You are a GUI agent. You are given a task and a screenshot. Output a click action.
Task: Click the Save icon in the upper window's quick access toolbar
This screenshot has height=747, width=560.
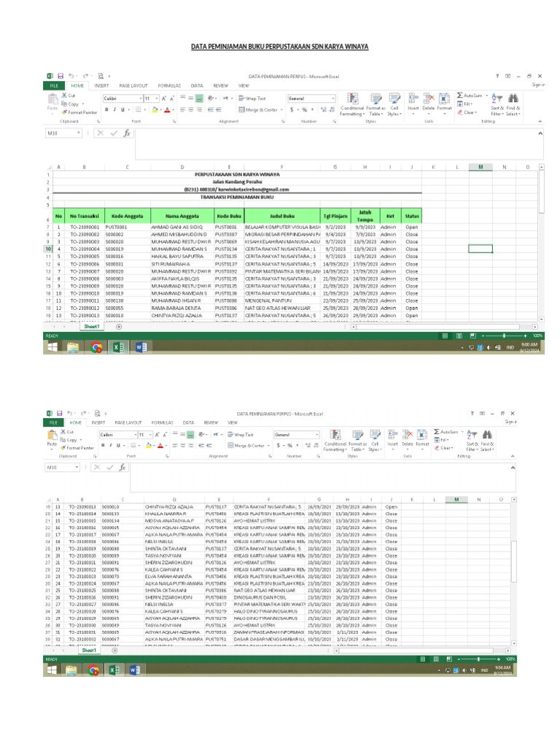[60, 76]
